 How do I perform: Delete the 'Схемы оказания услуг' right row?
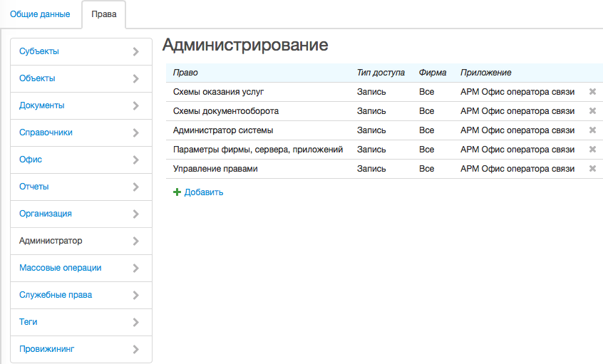[592, 92]
